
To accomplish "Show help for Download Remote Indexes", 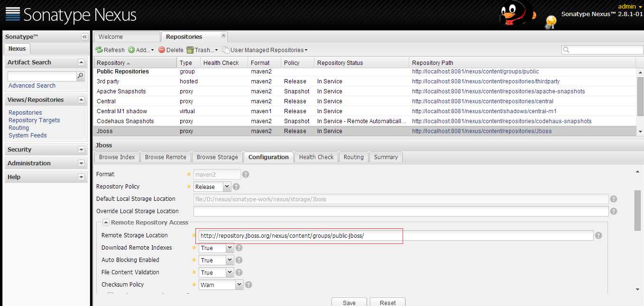I will tap(239, 248).
